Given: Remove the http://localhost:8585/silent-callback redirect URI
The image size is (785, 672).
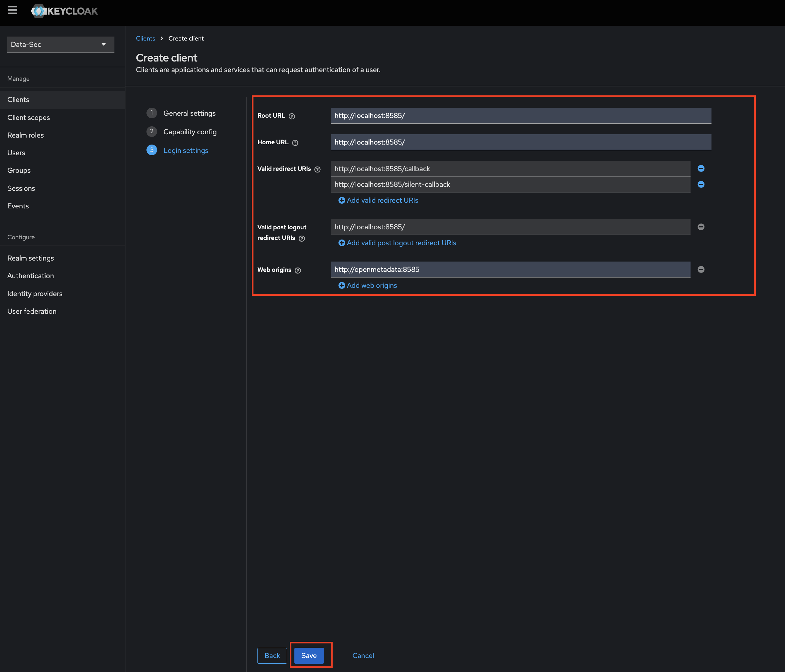Looking at the screenshot, I should (x=701, y=184).
